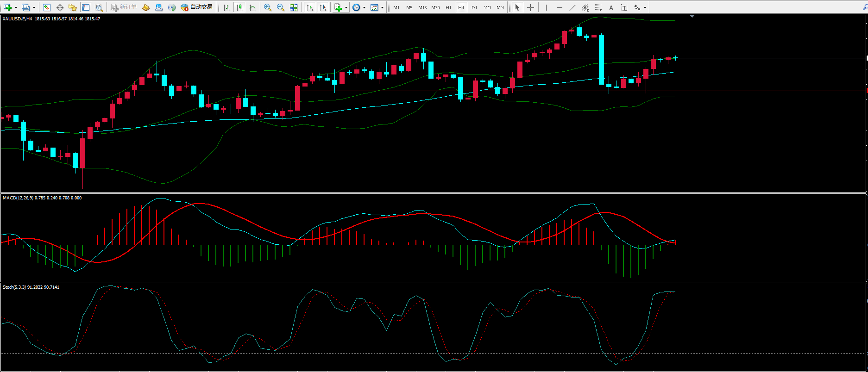The width and height of the screenshot is (868, 372).
Task: Click the 新订单 new order button
Action: tap(124, 7)
